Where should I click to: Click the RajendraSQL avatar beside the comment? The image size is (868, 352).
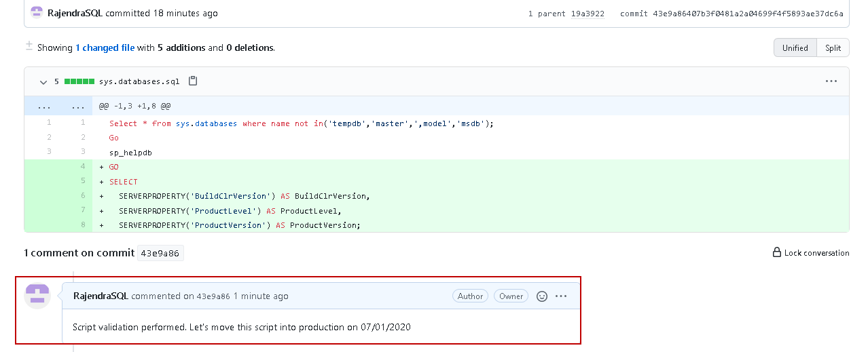point(37,295)
